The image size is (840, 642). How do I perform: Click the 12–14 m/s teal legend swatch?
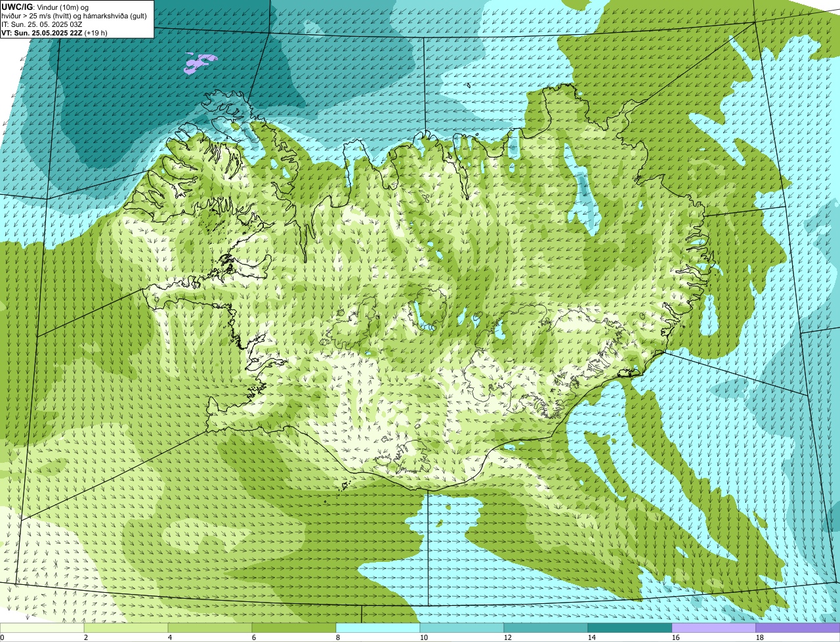pyautogui.click(x=546, y=628)
